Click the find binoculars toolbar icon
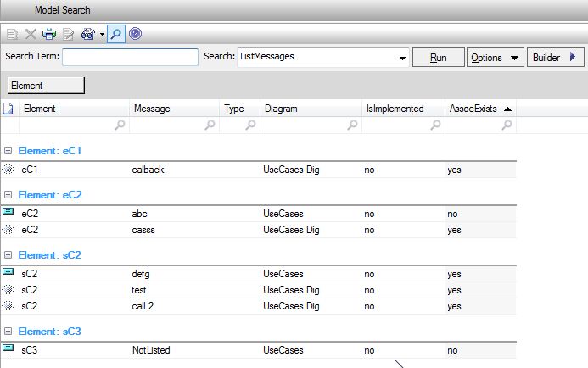 (88, 35)
